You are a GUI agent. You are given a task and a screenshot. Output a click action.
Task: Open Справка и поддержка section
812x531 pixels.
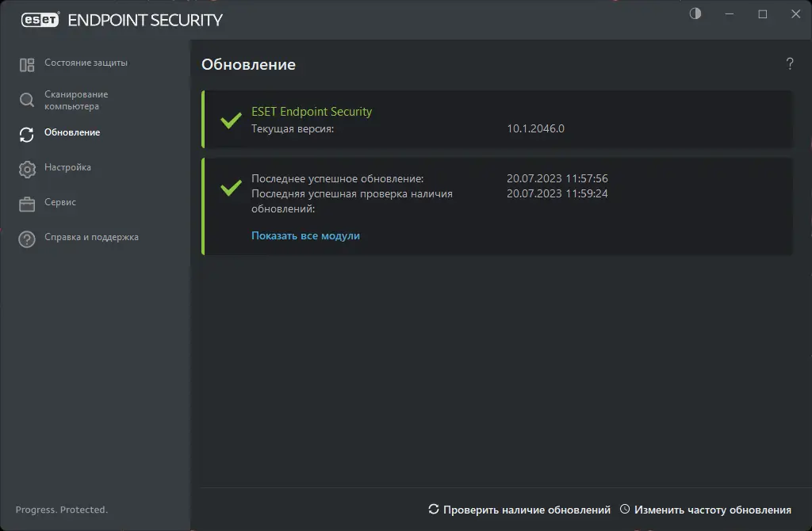click(91, 237)
